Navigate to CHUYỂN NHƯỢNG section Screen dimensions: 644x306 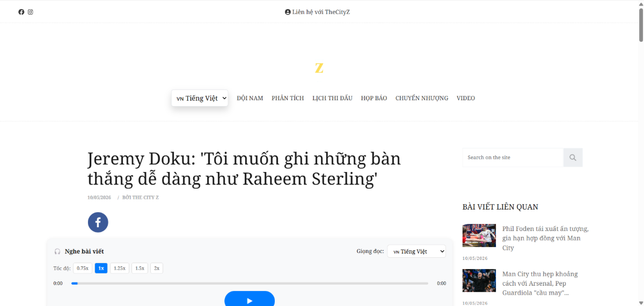tap(422, 98)
